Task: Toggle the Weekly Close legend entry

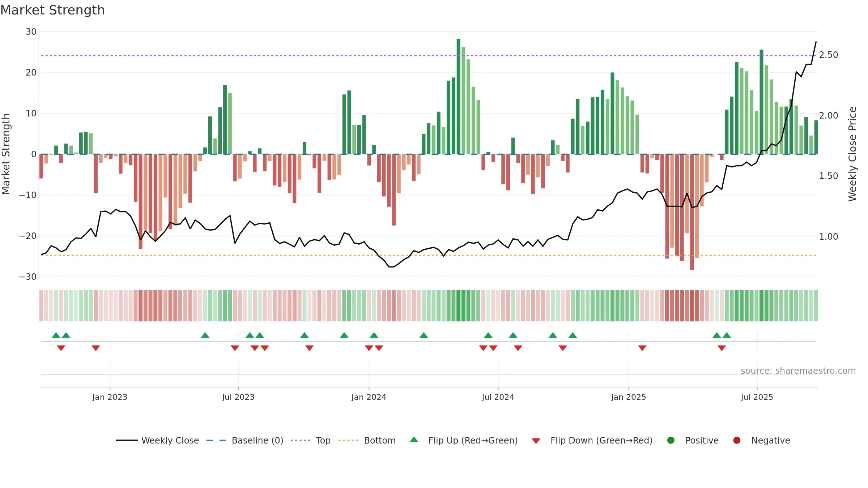Action: coord(157,440)
